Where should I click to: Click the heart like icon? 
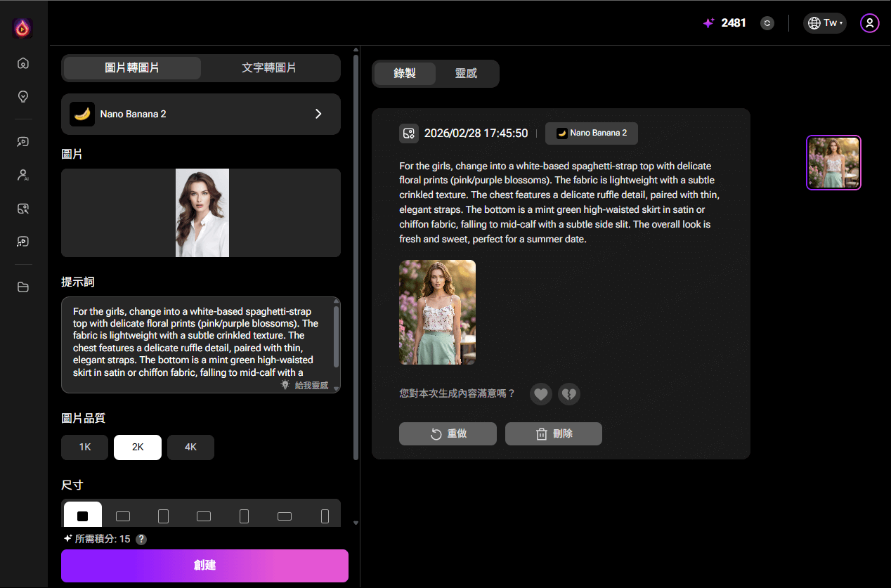click(x=540, y=394)
